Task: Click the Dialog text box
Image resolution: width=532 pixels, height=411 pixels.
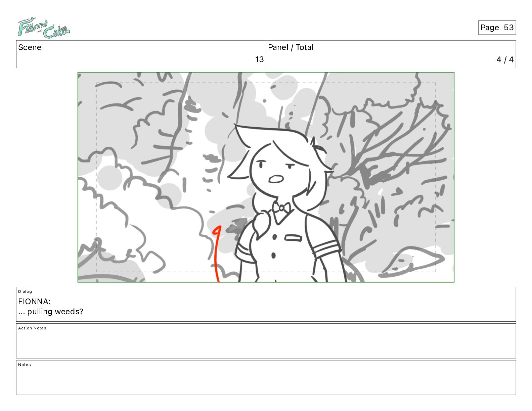Action: 266,304
